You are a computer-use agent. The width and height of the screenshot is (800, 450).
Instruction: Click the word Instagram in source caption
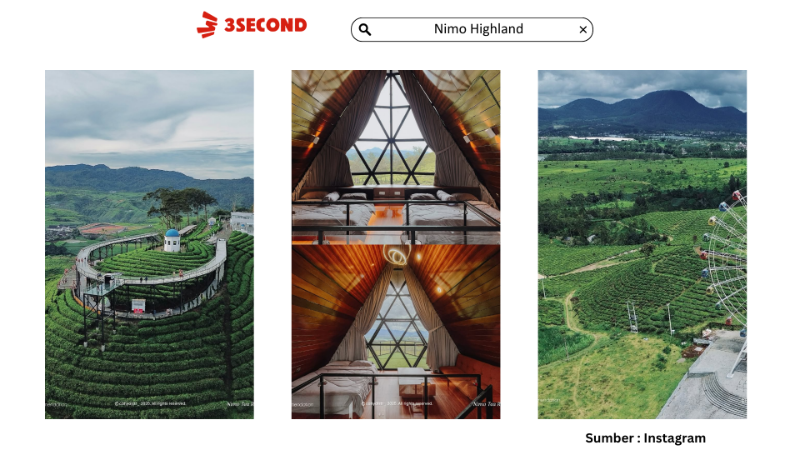(x=674, y=438)
